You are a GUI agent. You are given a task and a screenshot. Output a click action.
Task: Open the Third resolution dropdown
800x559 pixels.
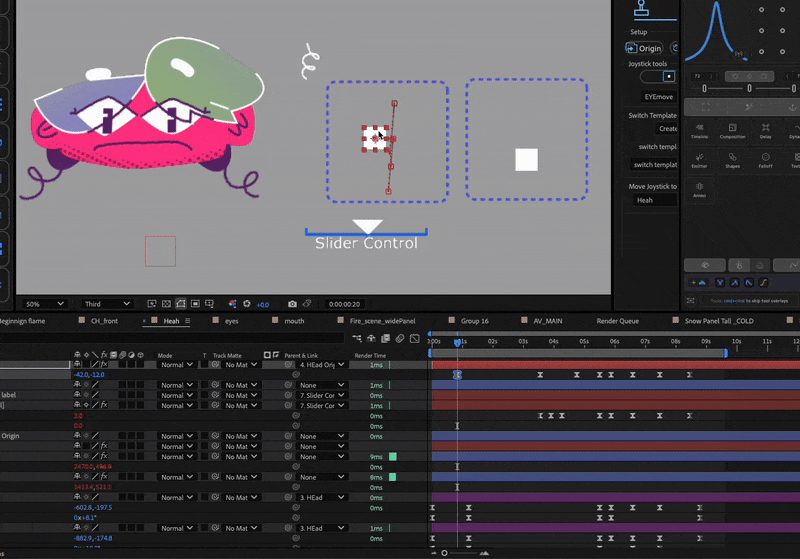(x=106, y=304)
